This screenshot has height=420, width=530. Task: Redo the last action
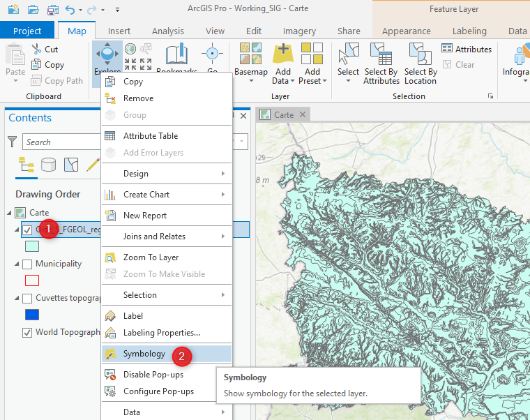(x=91, y=10)
